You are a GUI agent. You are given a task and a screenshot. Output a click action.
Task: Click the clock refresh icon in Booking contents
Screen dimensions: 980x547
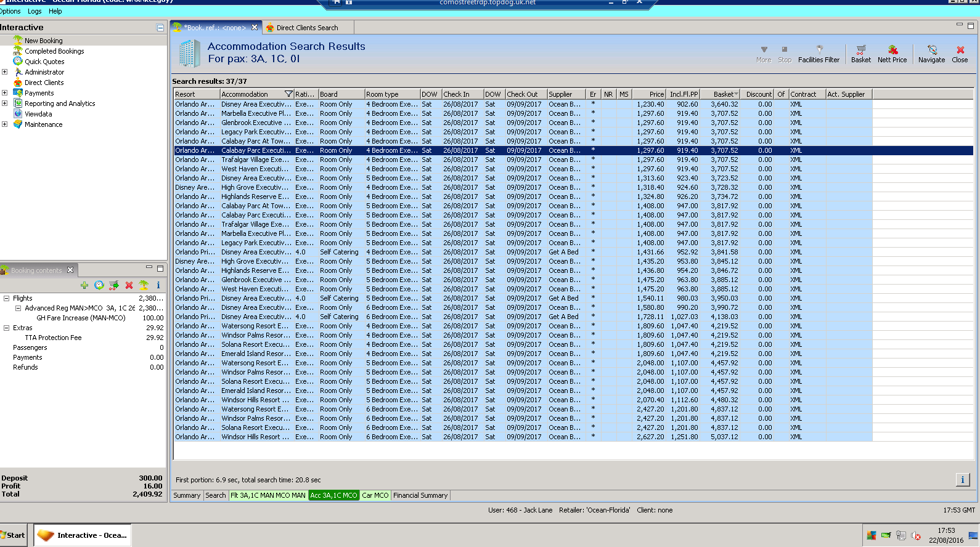tap(99, 285)
